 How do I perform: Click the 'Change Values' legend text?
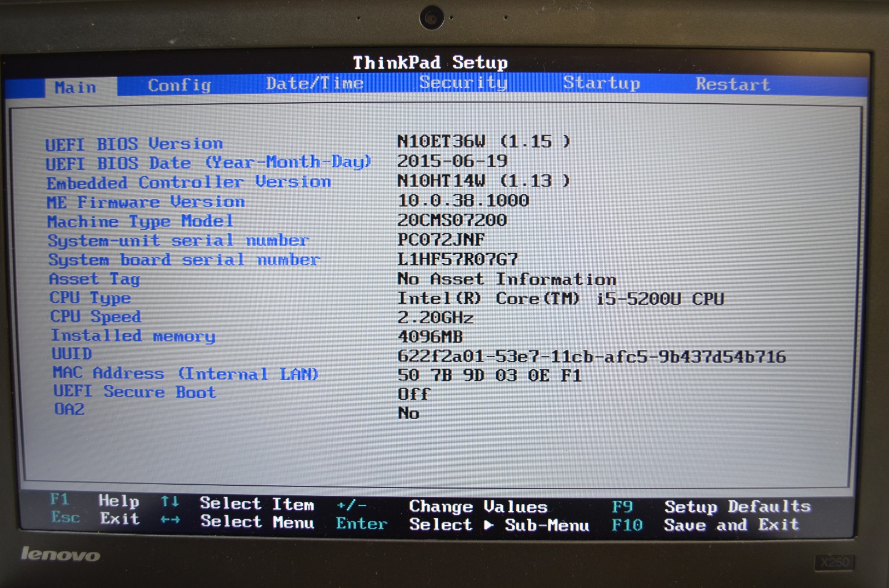click(479, 506)
